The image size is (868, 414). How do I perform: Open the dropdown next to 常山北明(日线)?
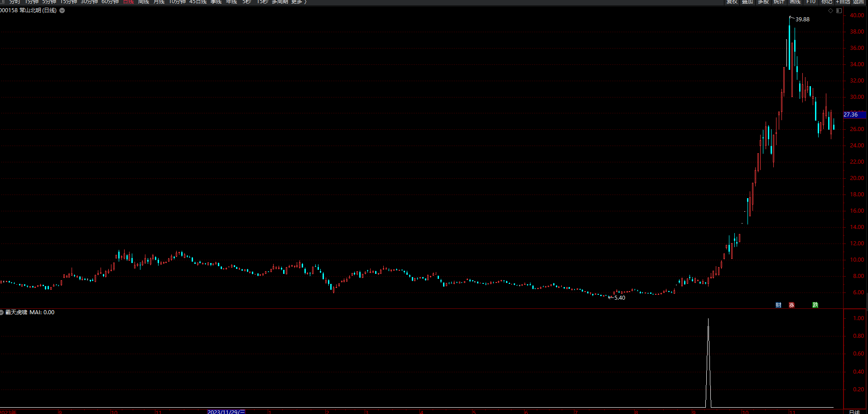(62, 10)
